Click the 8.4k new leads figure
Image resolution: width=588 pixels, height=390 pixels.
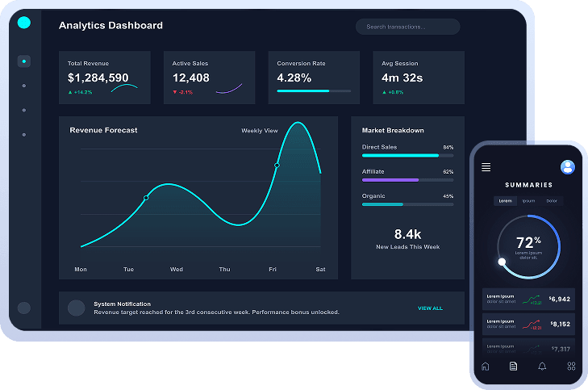407,234
